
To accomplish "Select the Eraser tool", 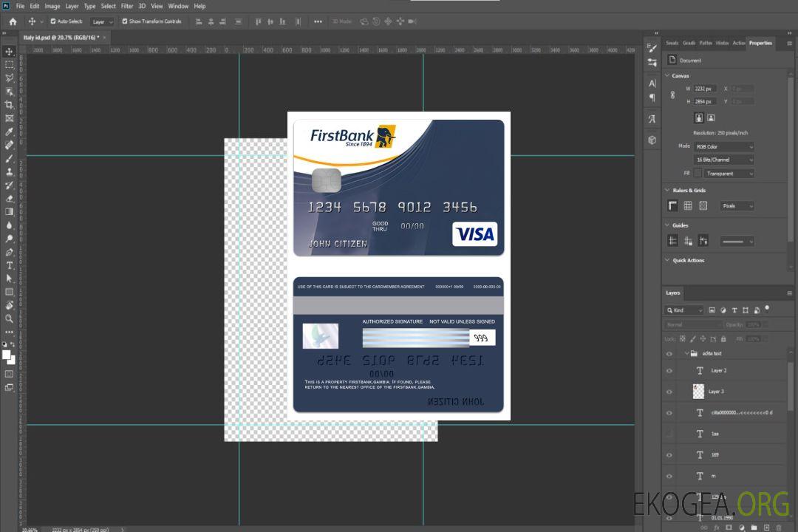I will (x=9, y=199).
